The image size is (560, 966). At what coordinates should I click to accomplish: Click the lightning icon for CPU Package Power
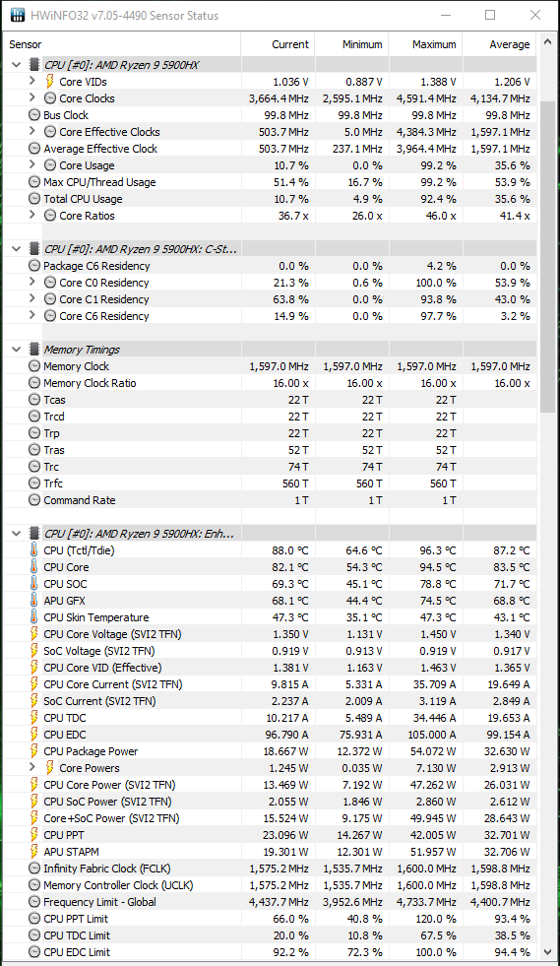click(34, 751)
